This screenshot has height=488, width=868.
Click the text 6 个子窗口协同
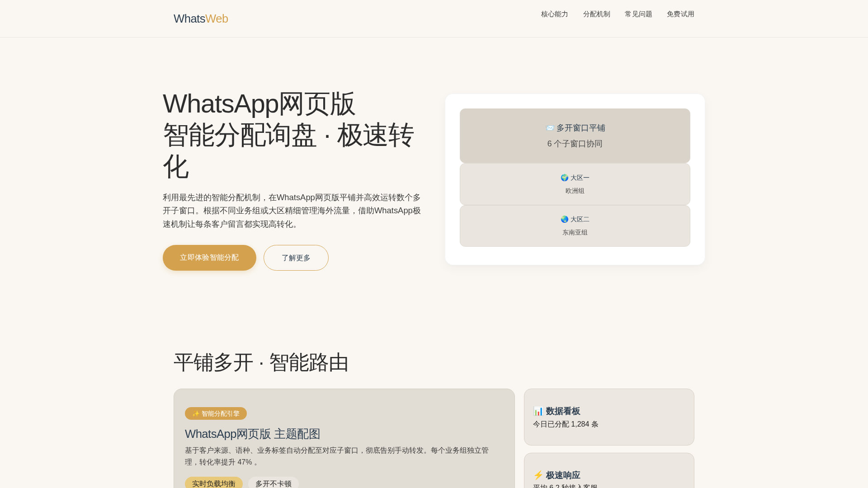(x=575, y=144)
